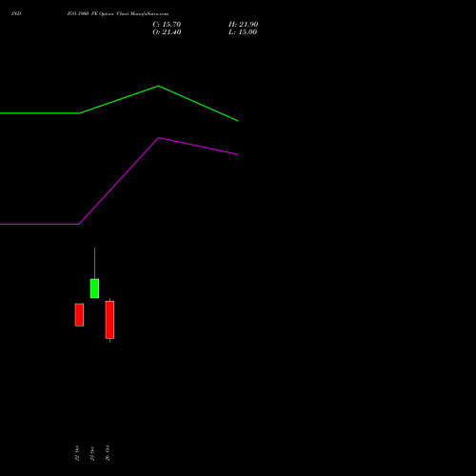476x476 pixels.
Task: Click the peak of the magenta line
Action: [159, 138]
